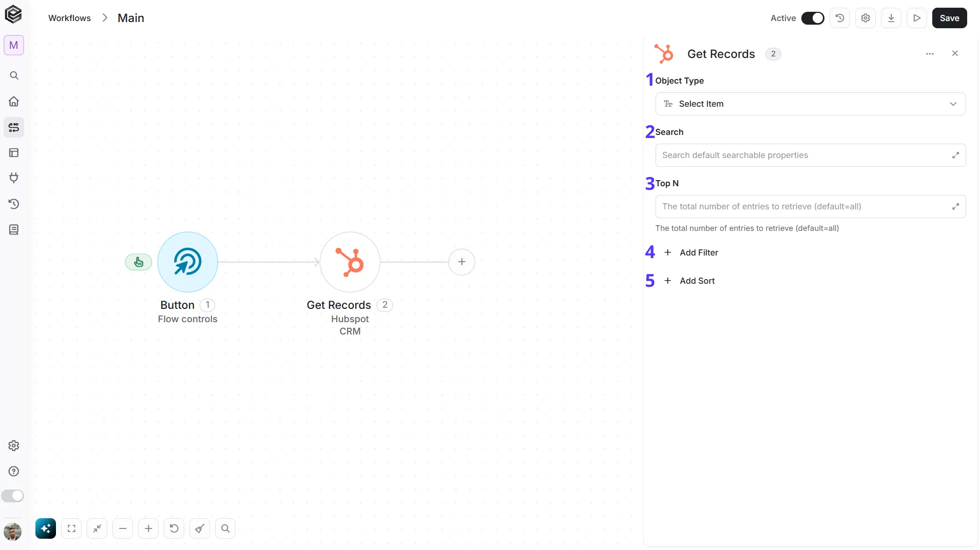The height and width of the screenshot is (550, 980).
Task: Expand the Top N field editor
Action: coord(955,206)
